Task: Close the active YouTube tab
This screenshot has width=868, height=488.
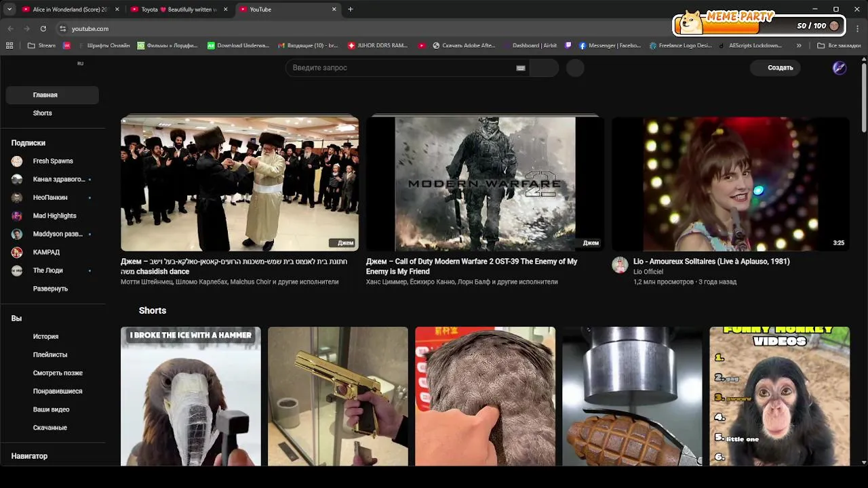Action: [334, 9]
